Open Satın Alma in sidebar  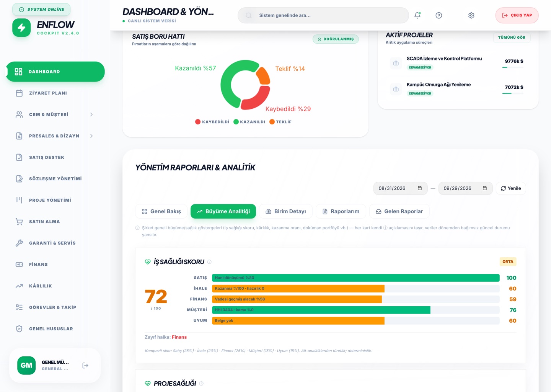pos(55,222)
